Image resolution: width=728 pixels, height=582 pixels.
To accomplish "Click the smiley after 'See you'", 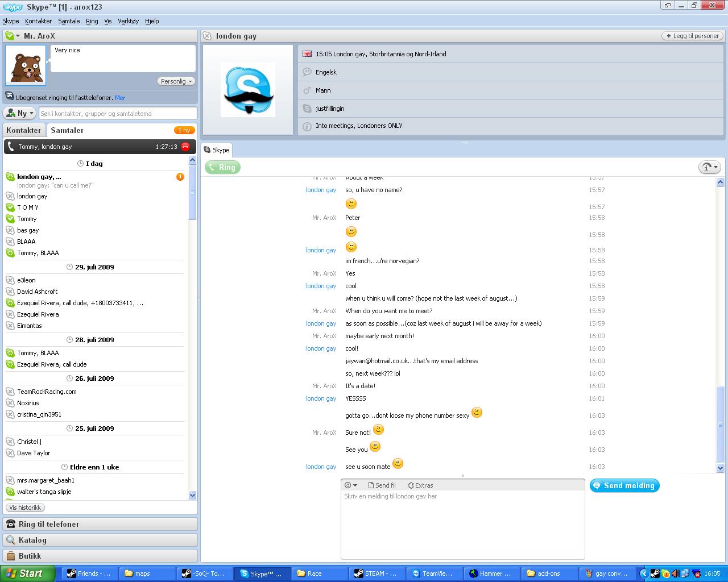I will pos(375,447).
